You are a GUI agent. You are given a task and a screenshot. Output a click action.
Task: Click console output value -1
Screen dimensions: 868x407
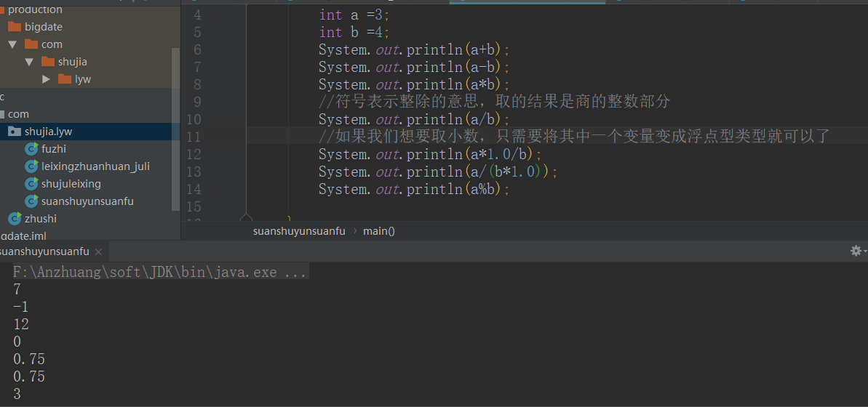pos(20,307)
